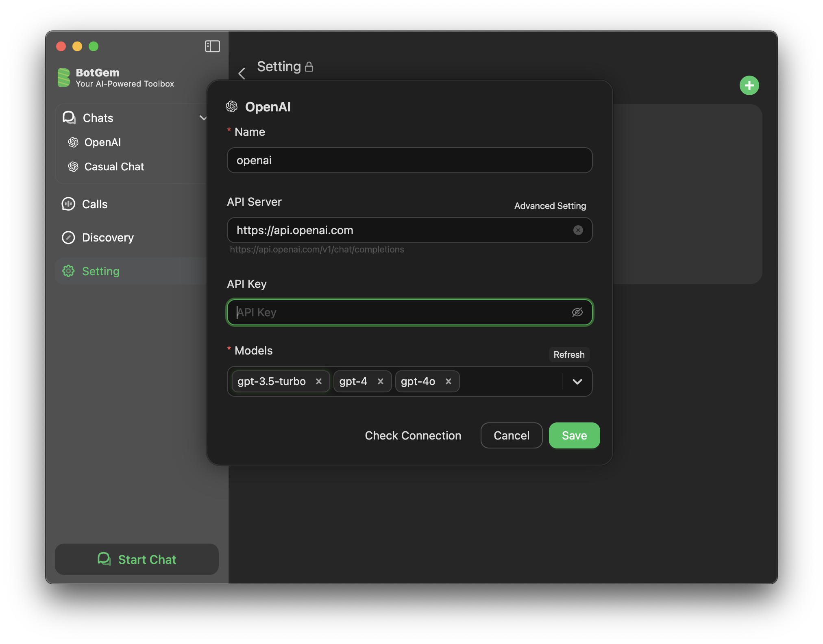This screenshot has height=644, width=823.
Task: Click the gpt-4o tag label
Action: (x=418, y=381)
